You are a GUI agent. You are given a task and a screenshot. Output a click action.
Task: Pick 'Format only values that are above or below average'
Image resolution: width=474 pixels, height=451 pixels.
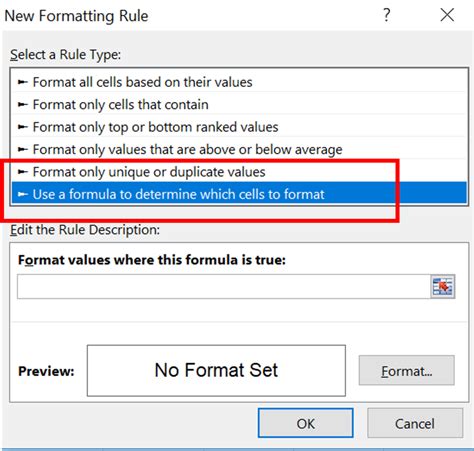[239, 149]
